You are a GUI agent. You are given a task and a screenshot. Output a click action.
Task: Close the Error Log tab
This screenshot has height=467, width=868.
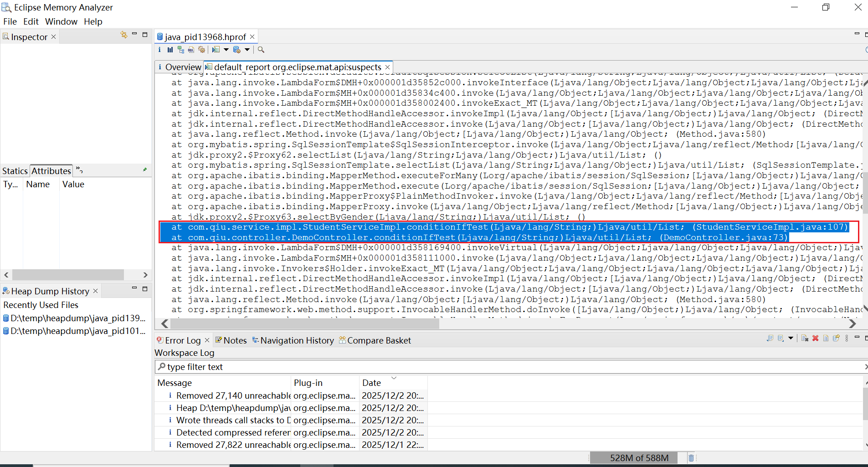click(207, 340)
